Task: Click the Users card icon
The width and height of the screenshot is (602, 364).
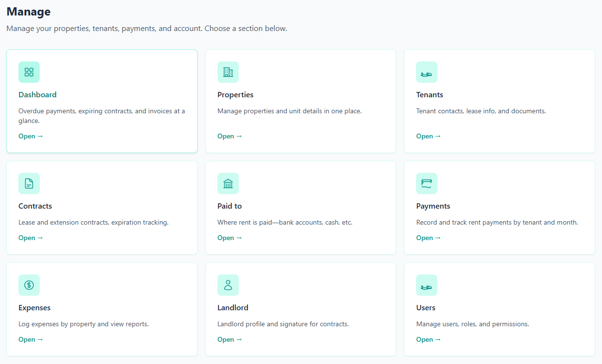Action: pyautogui.click(x=426, y=285)
